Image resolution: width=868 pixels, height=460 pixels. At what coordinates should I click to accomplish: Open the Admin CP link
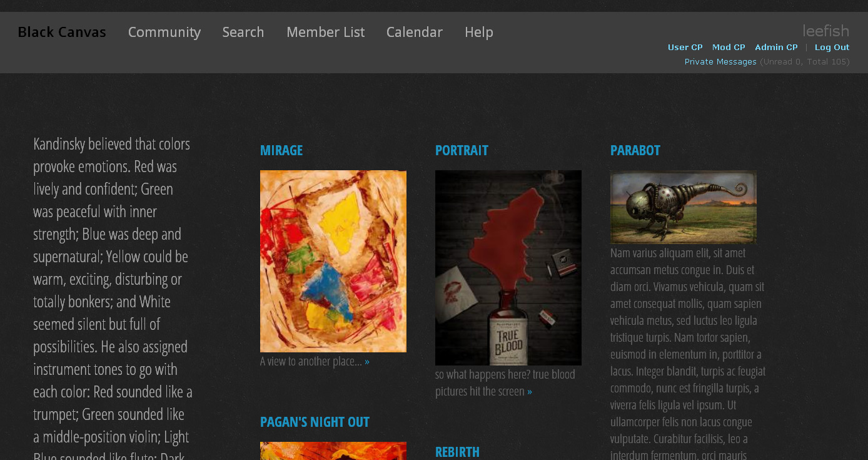[776, 47]
